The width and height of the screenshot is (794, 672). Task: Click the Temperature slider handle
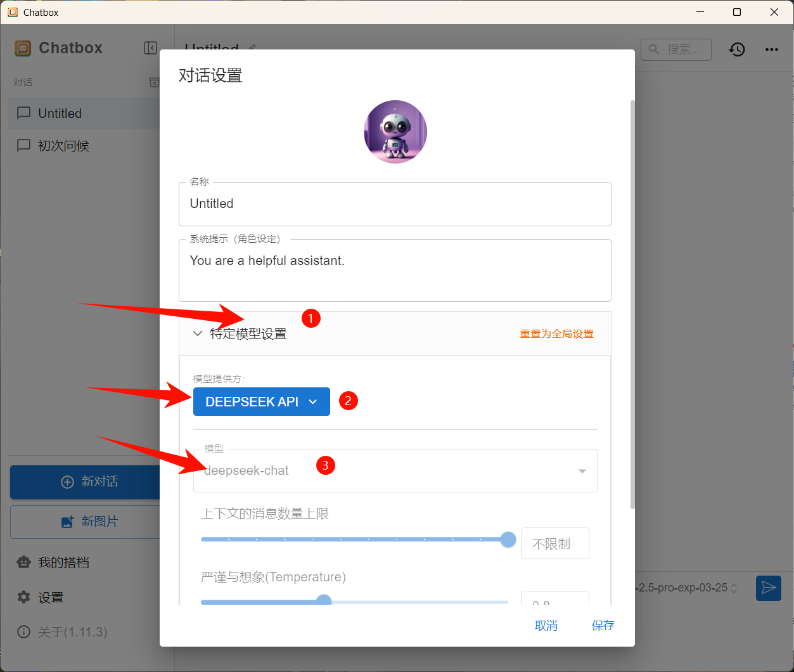click(324, 601)
